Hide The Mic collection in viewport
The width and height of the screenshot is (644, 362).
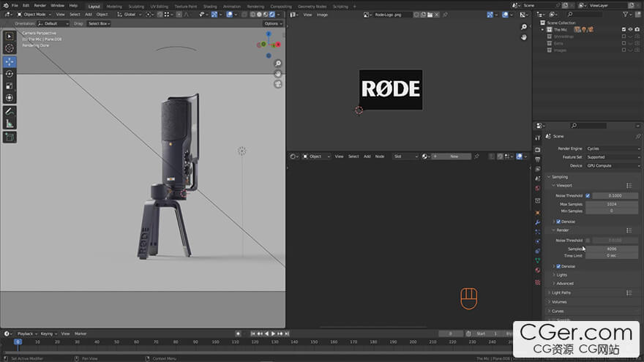click(x=630, y=29)
